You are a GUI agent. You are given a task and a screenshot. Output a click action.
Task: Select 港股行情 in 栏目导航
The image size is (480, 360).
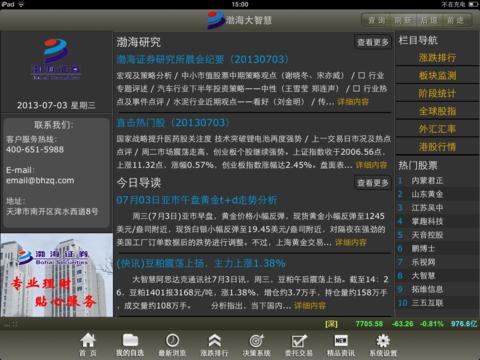click(x=437, y=147)
